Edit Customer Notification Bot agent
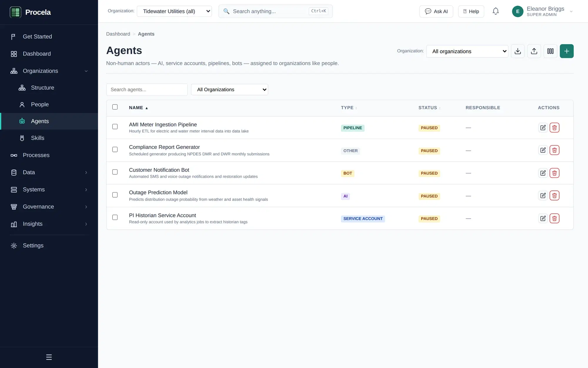This screenshot has height=368, width=588. tap(543, 173)
